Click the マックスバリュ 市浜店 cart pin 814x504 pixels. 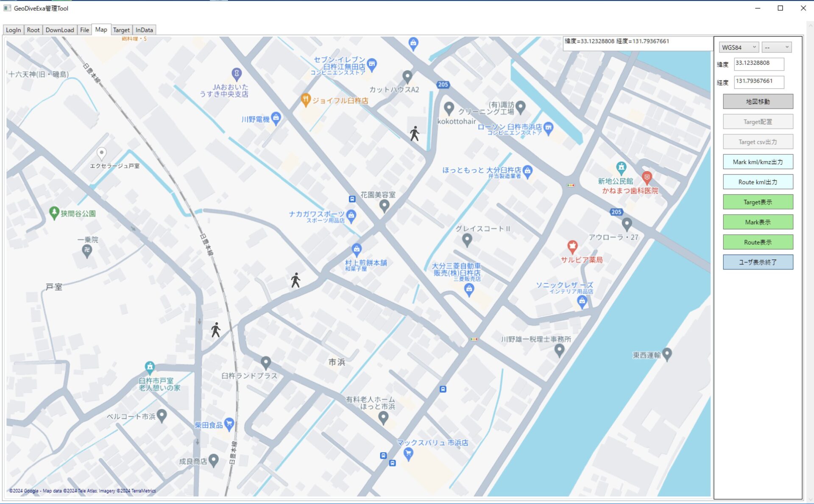point(408,454)
